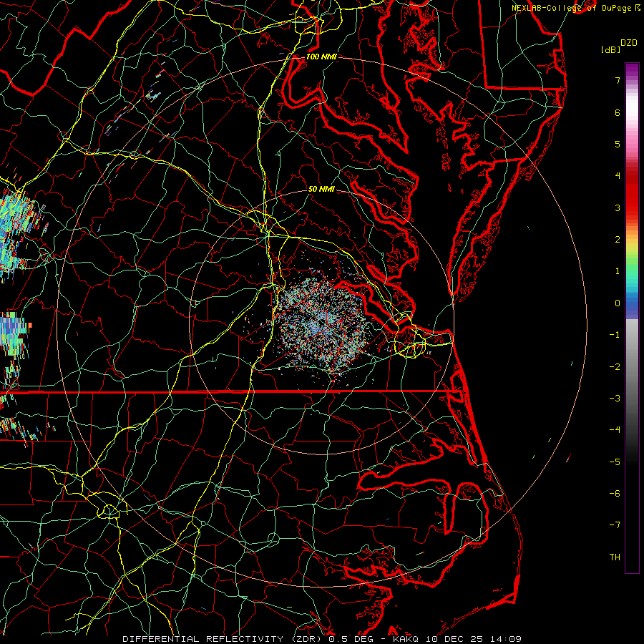Click the 100 NMI range ring label
The image size is (644, 644).
tap(321, 57)
